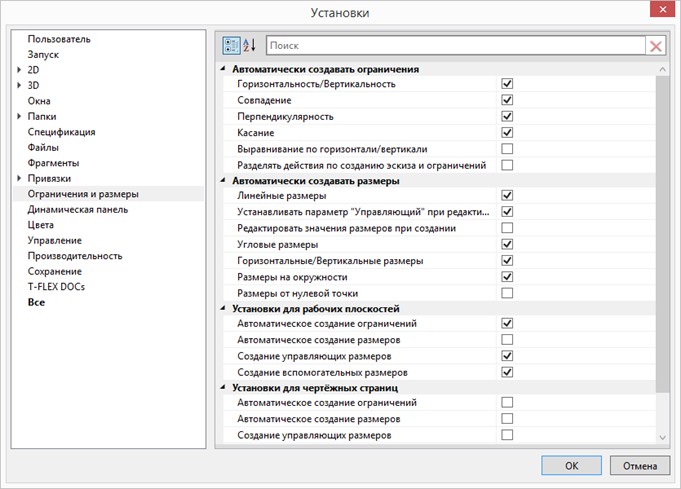681x489 pixels.
Task: Close the Установки dialog
Action: coord(662,9)
